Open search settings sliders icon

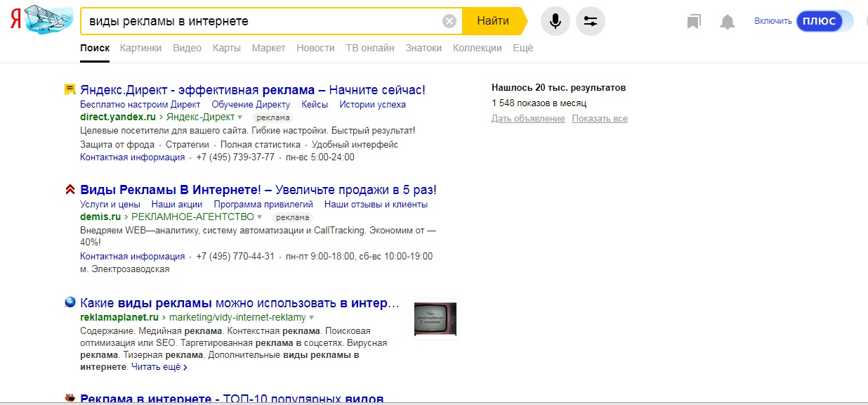pos(590,21)
